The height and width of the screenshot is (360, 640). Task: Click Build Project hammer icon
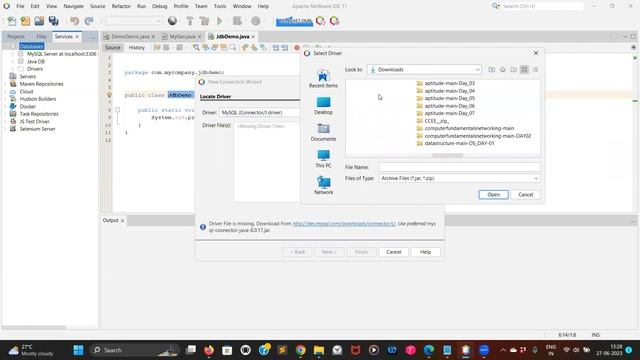point(190,21)
